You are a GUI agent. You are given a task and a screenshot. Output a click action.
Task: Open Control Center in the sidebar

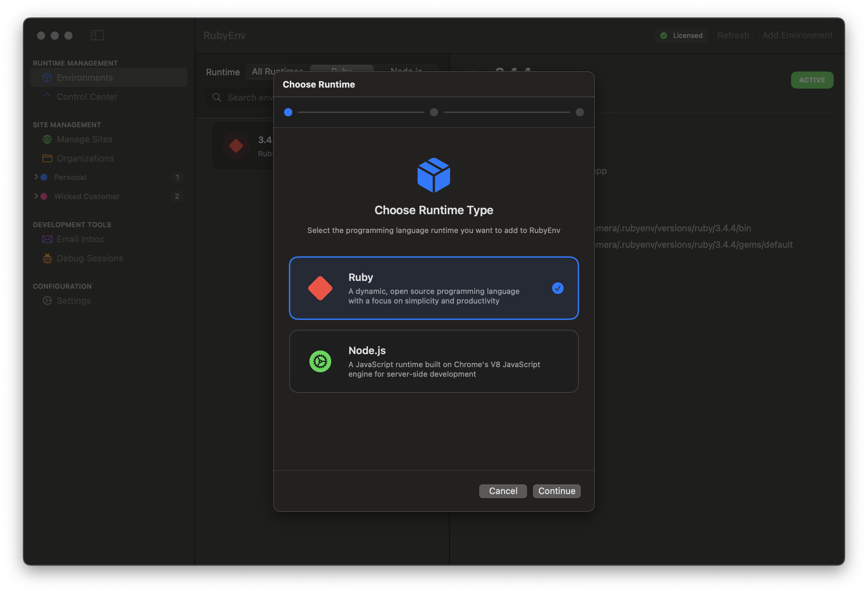pyautogui.click(x=109, y=96)
